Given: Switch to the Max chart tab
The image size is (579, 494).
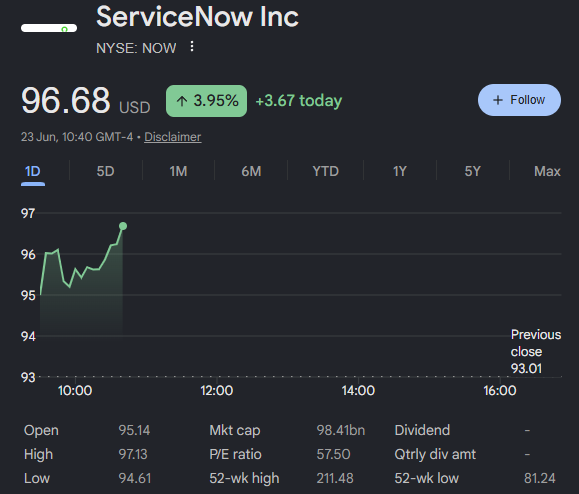Looking at the screenshot, I should 547,171.
